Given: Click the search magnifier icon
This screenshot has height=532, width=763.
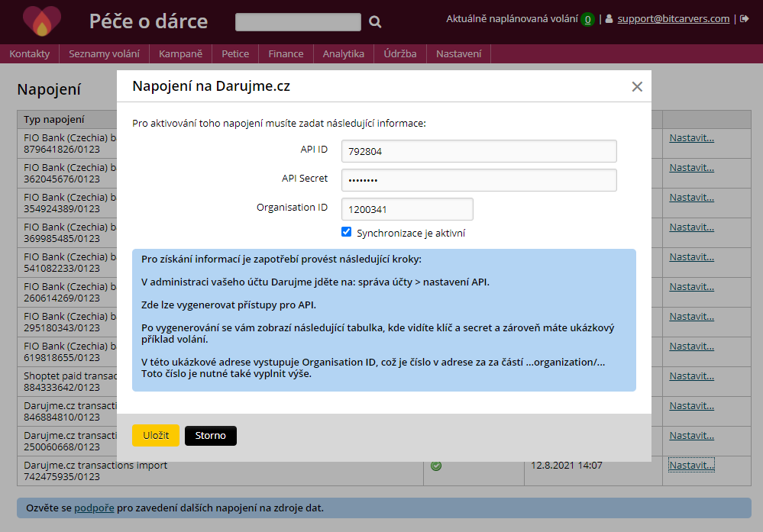Looking at the screenshot, I should [375, 22].
